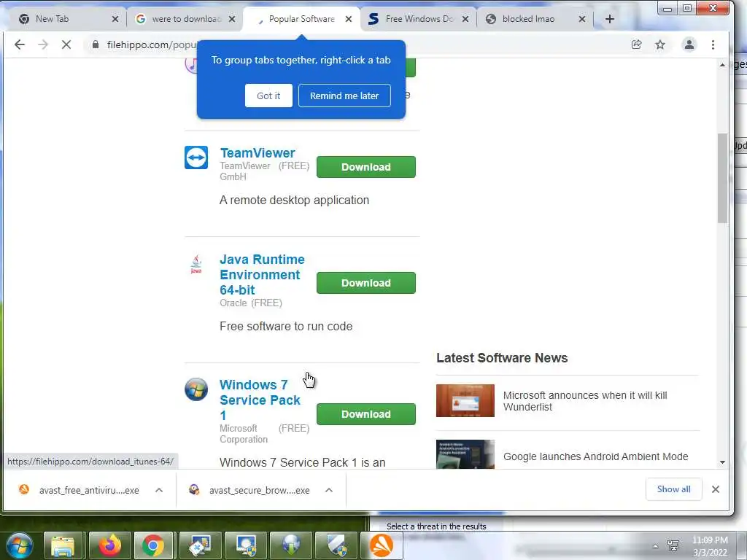The height and width of the screenshot is (560, 747).
Task: Click the network tray icon
Action: pyautogui.click(x=673, y=545)
